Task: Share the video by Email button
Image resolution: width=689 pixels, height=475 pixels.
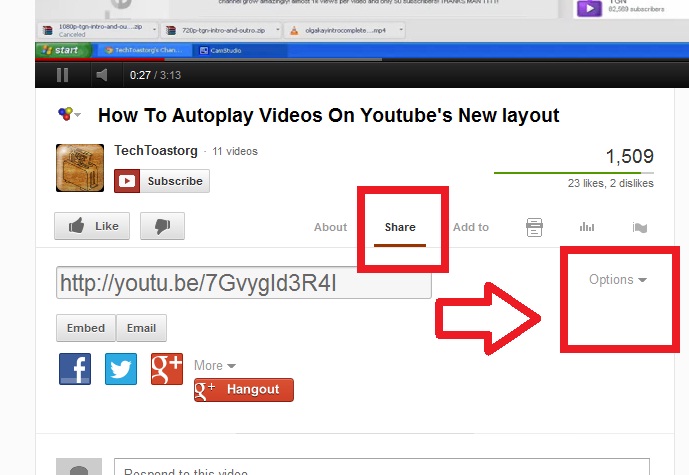Action: (x=141, y=328)
